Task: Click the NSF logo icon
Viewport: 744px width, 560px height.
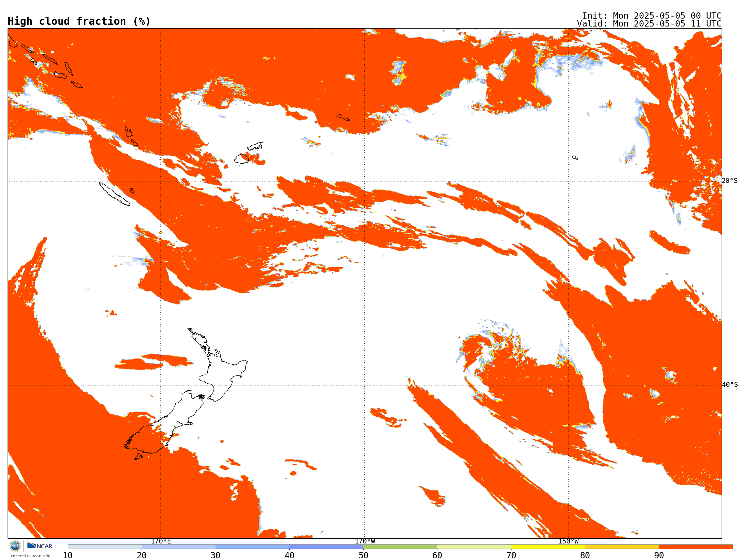Action: [x=15, y=546]
